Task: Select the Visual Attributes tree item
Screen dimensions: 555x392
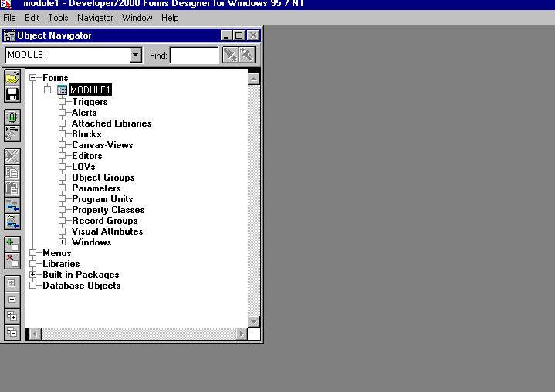Action: tap(107, 231)
